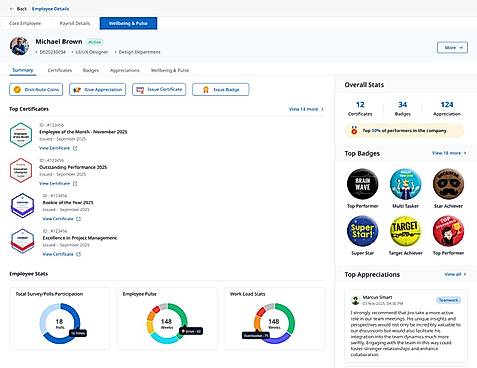The height and width of the screenshot is (368, 477).
Task: Click the Issue Badge button
Action: pyautogui.click(x=221, y=89)
